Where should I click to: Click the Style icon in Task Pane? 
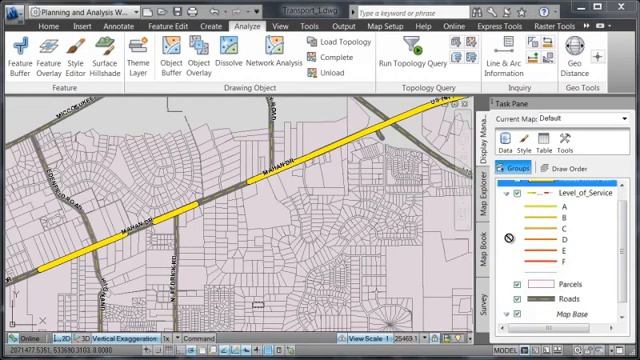pos(524,143)
